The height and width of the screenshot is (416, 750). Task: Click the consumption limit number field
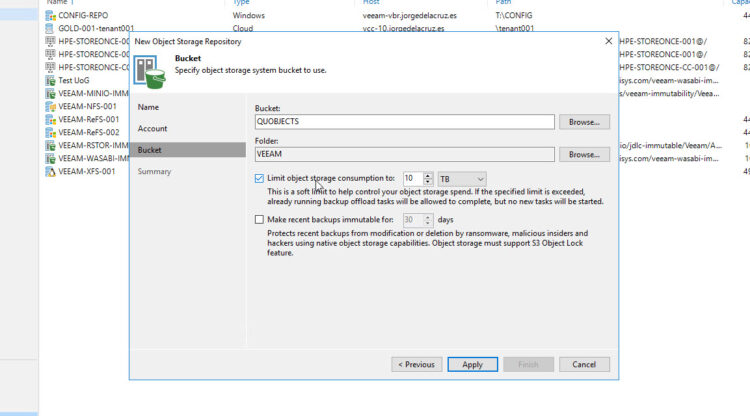point(413,178)
